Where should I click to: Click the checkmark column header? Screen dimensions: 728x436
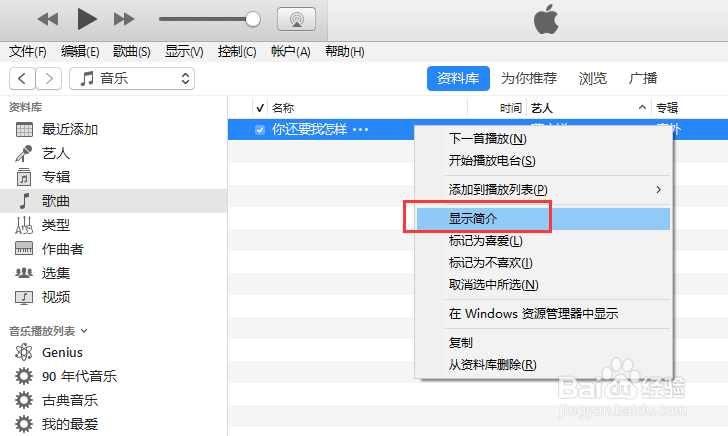tap(260, 108)
